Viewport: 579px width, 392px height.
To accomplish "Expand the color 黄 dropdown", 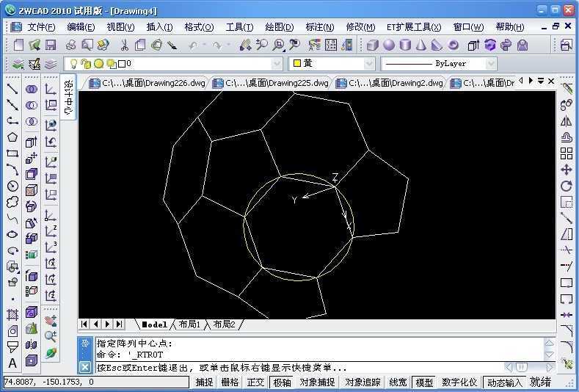I will tap(368, 64).
